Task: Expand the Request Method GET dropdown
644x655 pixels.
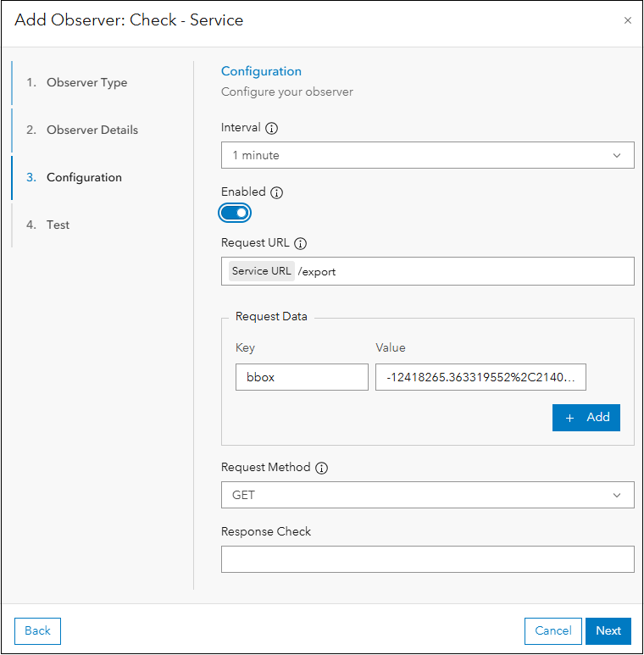Action: pos(427,495)
